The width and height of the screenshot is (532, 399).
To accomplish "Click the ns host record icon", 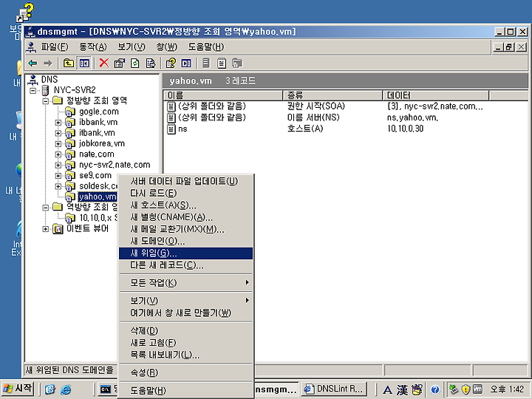I will coord(171,129).
